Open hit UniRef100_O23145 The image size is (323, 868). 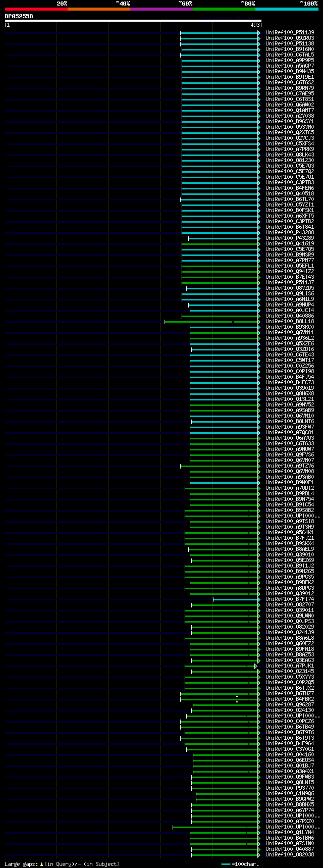pyautogui.click(x=290, y=671)
